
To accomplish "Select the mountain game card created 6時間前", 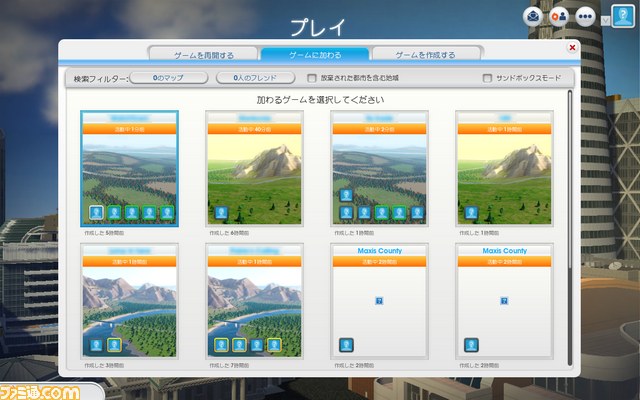I will tap(254, 168).
